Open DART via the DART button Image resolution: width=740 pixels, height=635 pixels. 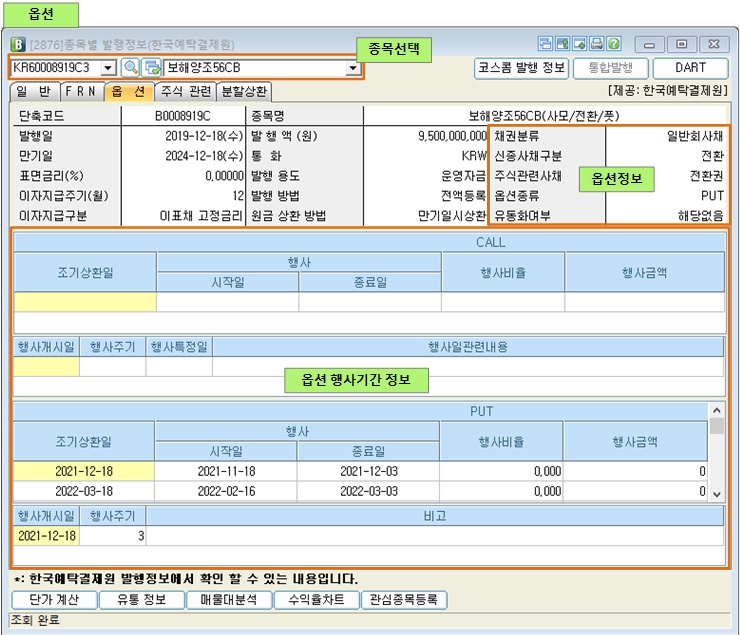pos(690,68)
